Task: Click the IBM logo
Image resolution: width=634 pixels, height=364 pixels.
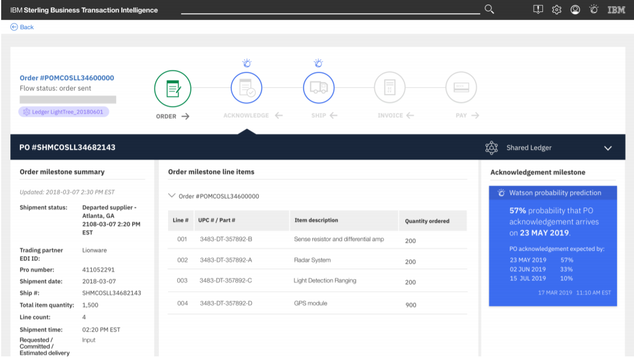Action: click(x=616, y=10)
